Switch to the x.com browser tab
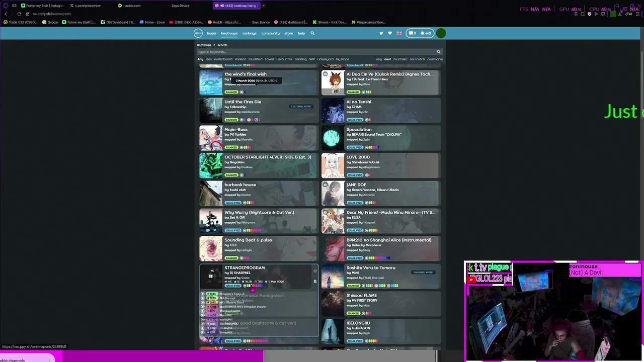 pos(88,6)
